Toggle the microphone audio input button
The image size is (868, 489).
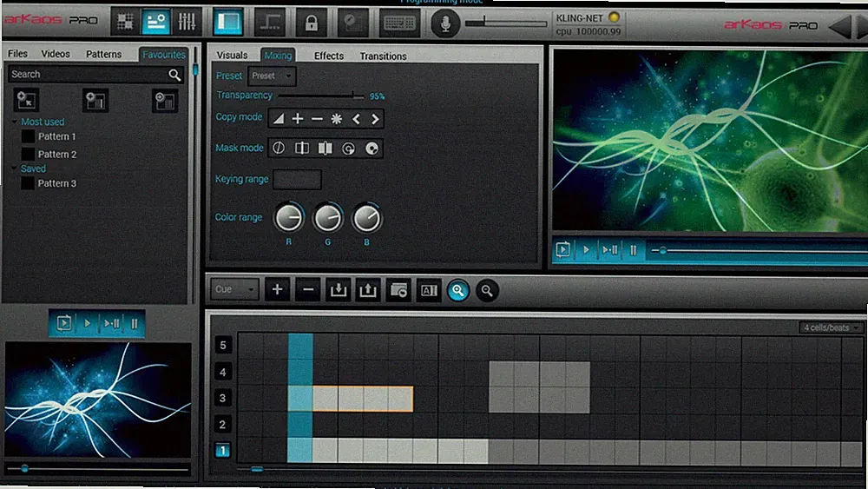[x=445, y=23]
